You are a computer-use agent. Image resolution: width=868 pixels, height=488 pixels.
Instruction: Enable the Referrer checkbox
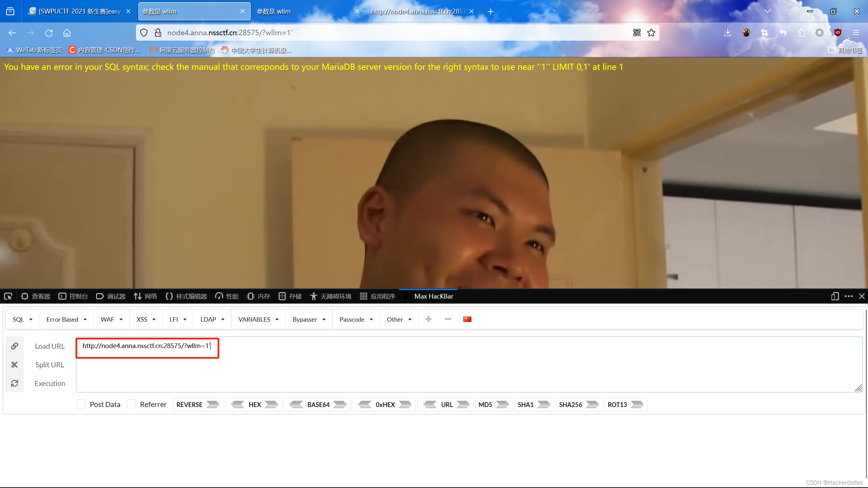[131, 404]
